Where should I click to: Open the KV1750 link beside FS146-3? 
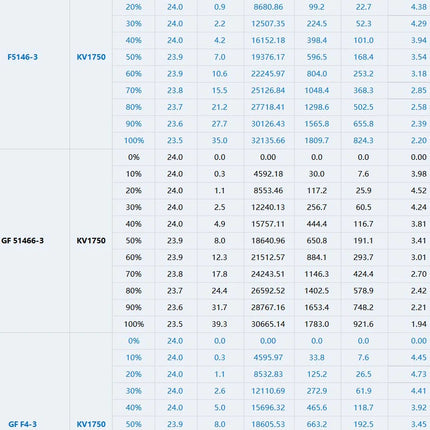(x=91, y=57)
